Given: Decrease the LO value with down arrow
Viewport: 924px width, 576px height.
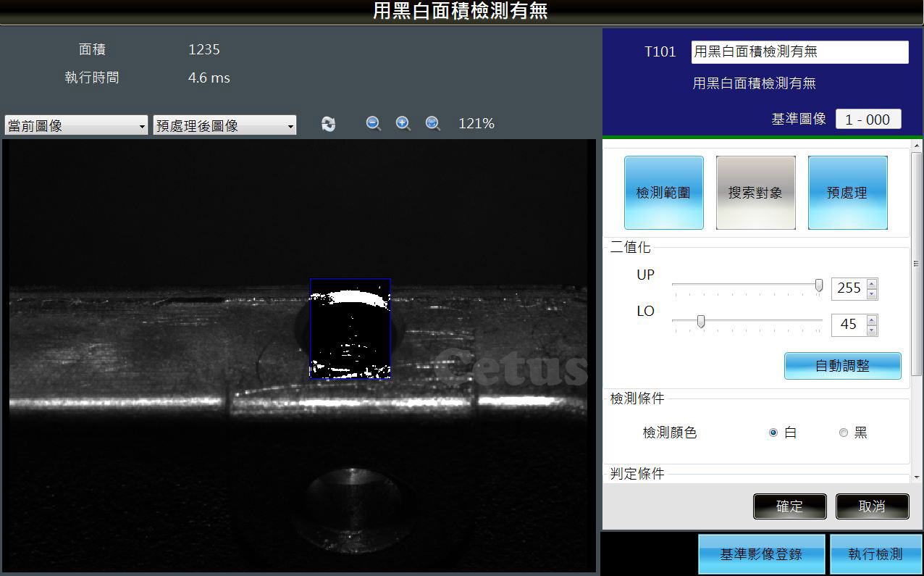Looking at the screenshot, I should coord(872,330).
